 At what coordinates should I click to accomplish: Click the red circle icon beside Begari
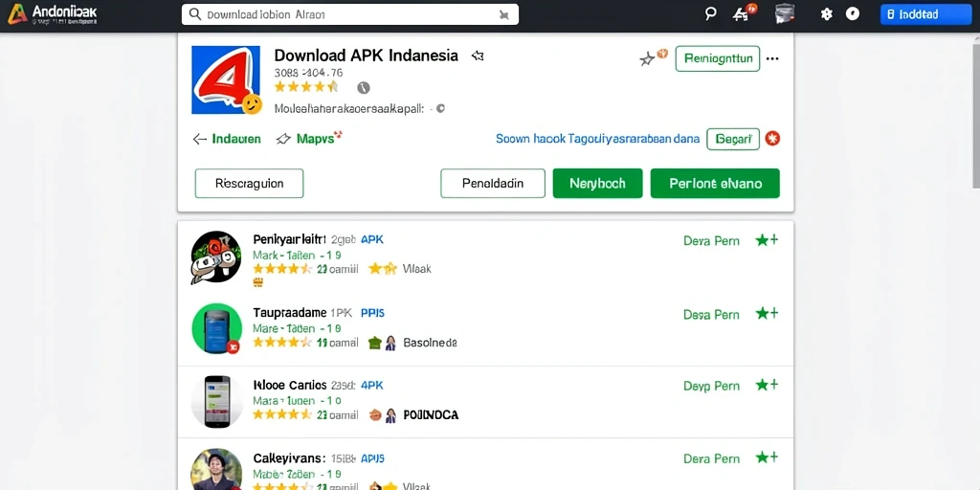tap(772, 139)
